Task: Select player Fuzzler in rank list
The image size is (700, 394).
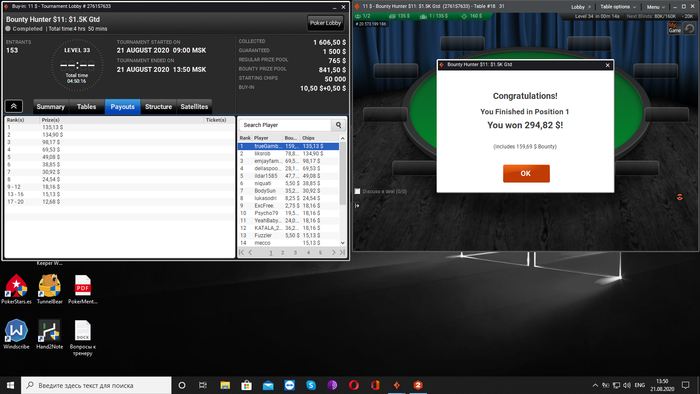Action: click(289, 235)
